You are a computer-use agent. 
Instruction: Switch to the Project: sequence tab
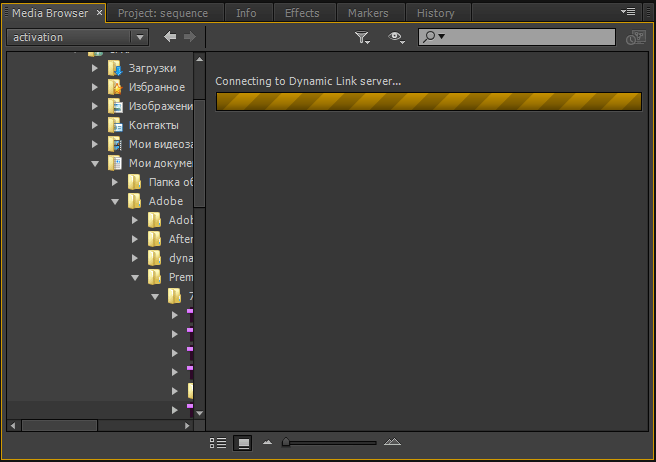pos(163,13)
